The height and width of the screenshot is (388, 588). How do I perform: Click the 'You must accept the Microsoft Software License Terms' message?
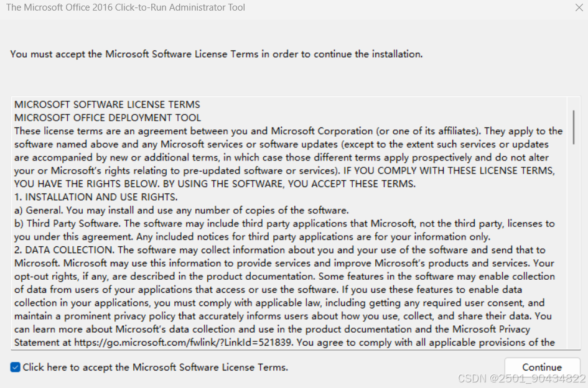pos(217,54)
